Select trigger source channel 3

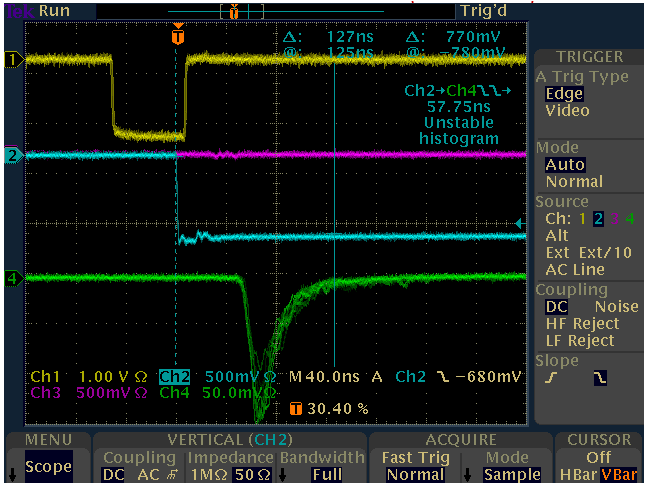click(615, 219)
